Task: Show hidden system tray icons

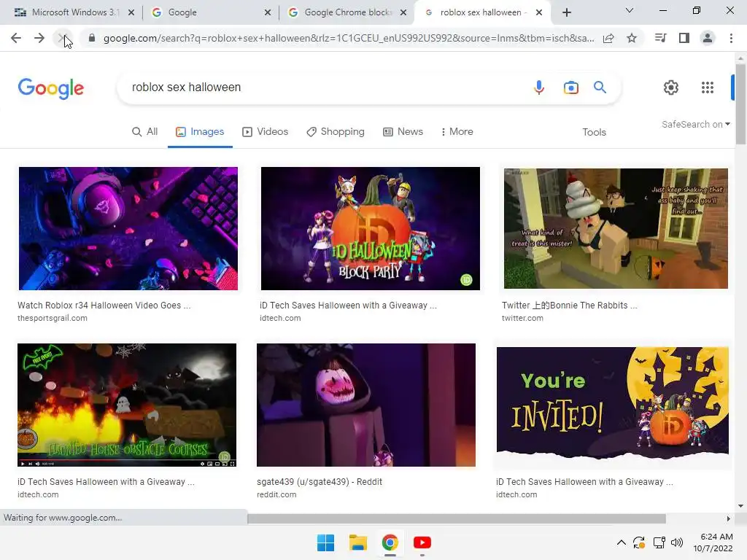Action: click(622, 542)
